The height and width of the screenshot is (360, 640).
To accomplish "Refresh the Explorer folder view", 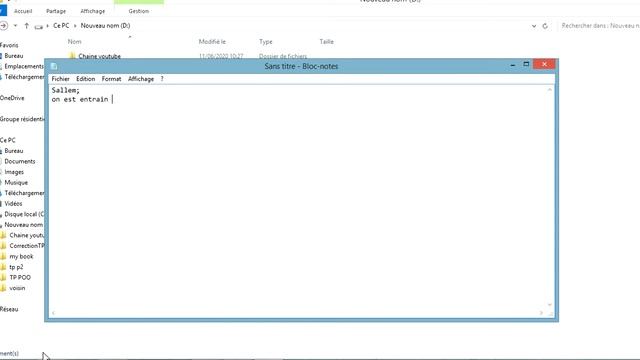I will (545, 26).
